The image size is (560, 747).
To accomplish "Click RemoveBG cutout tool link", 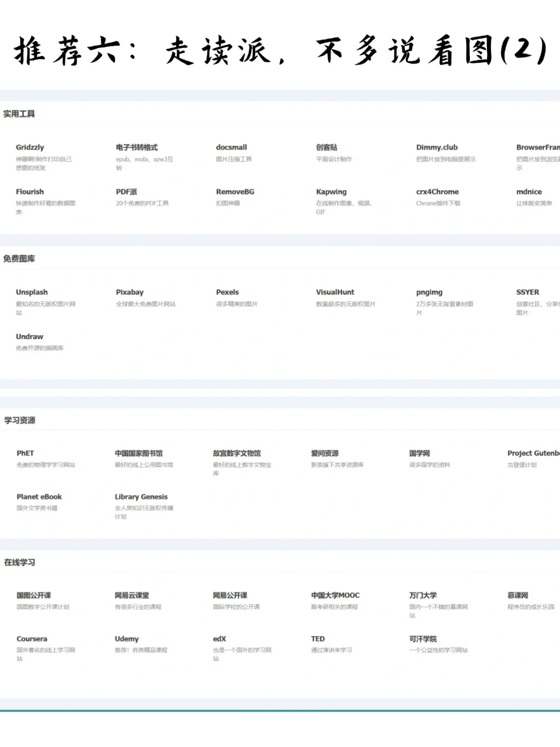I will pos(235,191).
